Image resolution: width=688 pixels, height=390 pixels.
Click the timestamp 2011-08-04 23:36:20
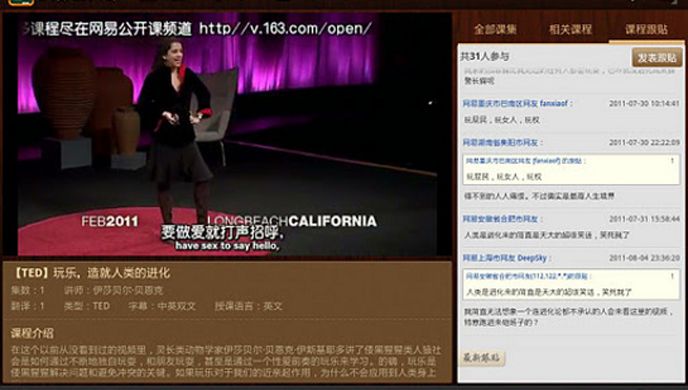point(644,258)
